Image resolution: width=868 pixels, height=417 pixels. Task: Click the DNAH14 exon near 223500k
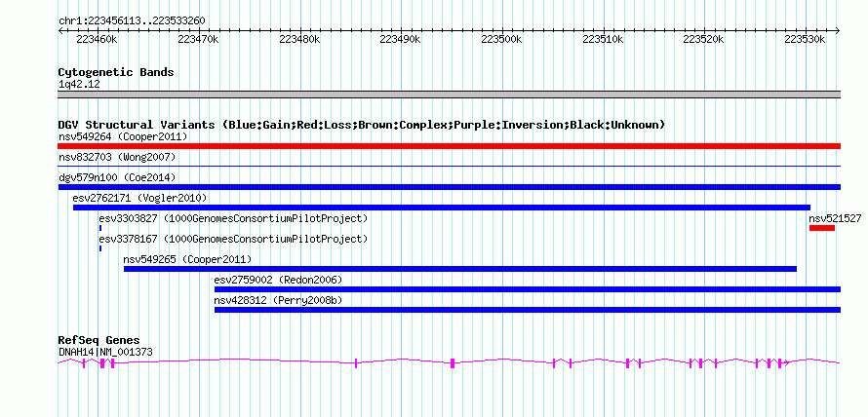453,363
